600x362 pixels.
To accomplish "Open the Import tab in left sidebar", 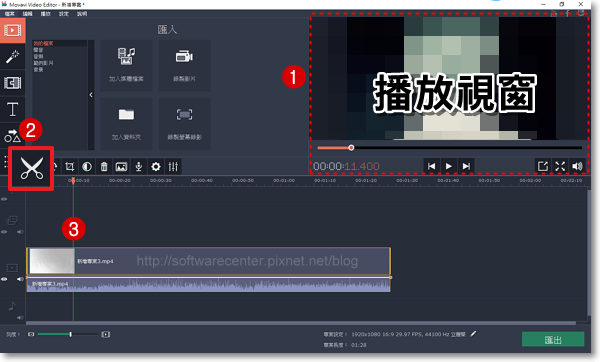I will pyautogui.click(x=12, y=30).
